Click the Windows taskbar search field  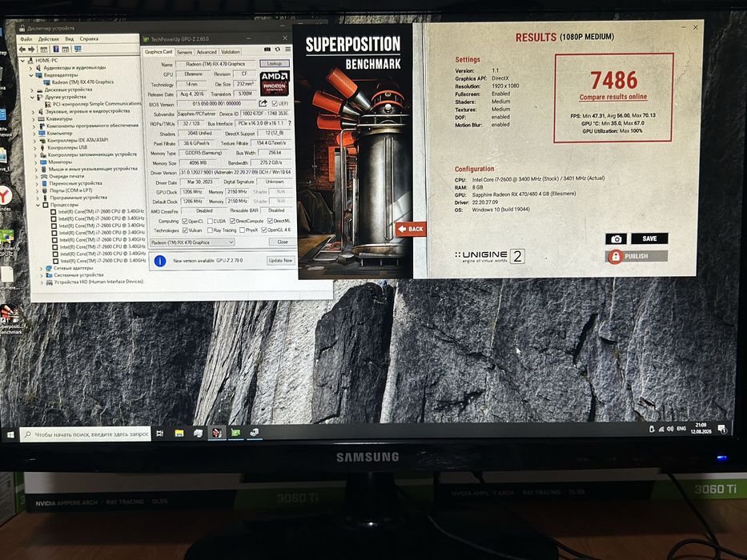(x=86, y=434)
